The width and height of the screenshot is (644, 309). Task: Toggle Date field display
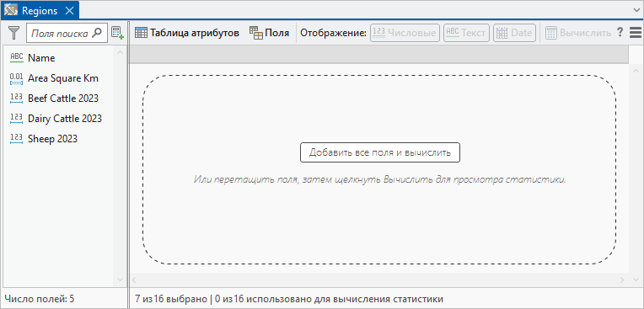coord(515,33)
